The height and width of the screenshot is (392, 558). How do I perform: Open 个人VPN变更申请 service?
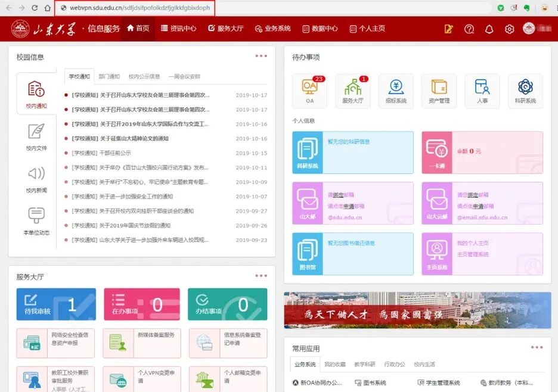(x=142, y=379)
